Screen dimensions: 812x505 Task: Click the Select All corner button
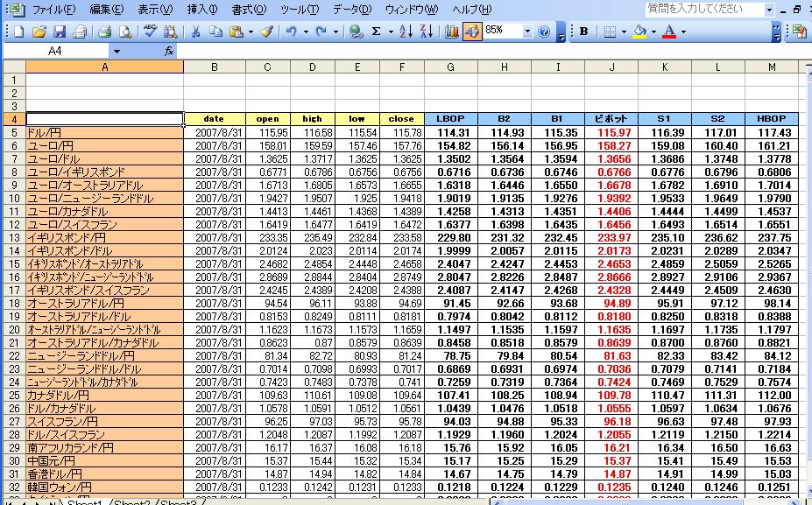coord(14,67)
